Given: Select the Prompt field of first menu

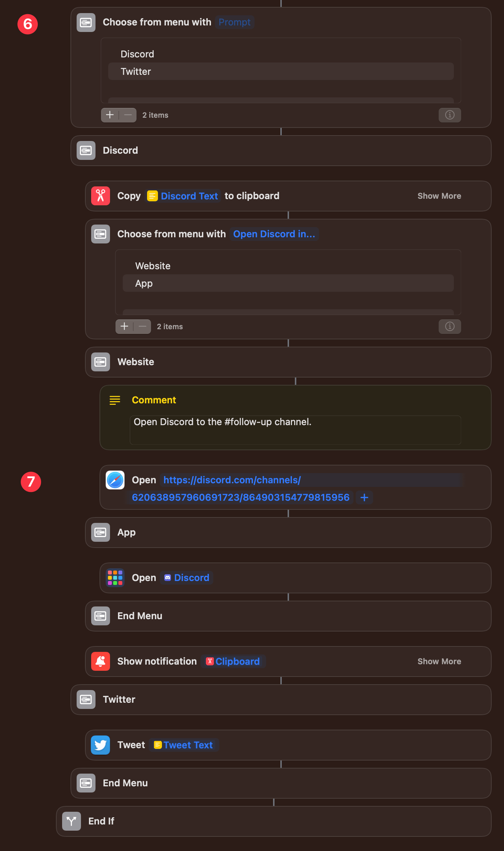Looking at the screenshot, I should [235, 22].
